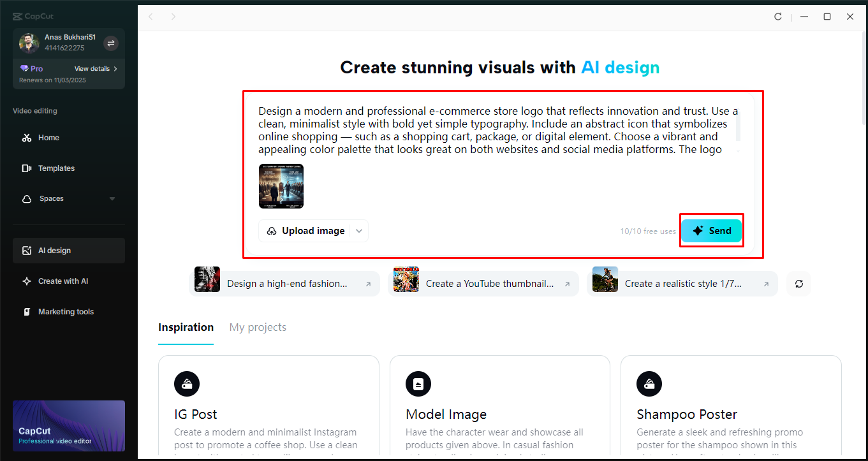Click the uploaded image thumbnail

pos(281,186)
